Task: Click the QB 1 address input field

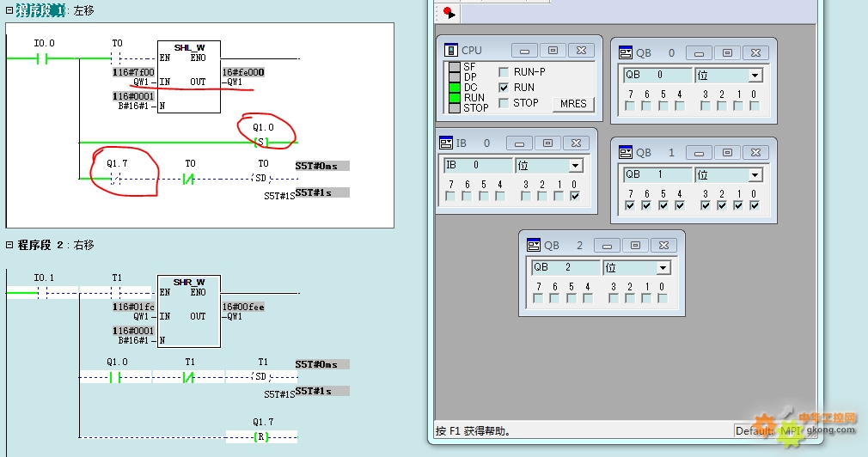Action: coord(657,175)
